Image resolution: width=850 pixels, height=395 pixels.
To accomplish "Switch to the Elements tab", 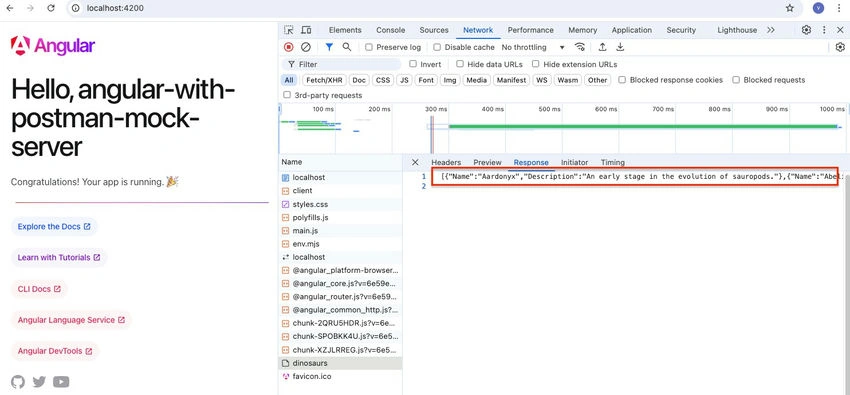I will (x=345, y=30).
